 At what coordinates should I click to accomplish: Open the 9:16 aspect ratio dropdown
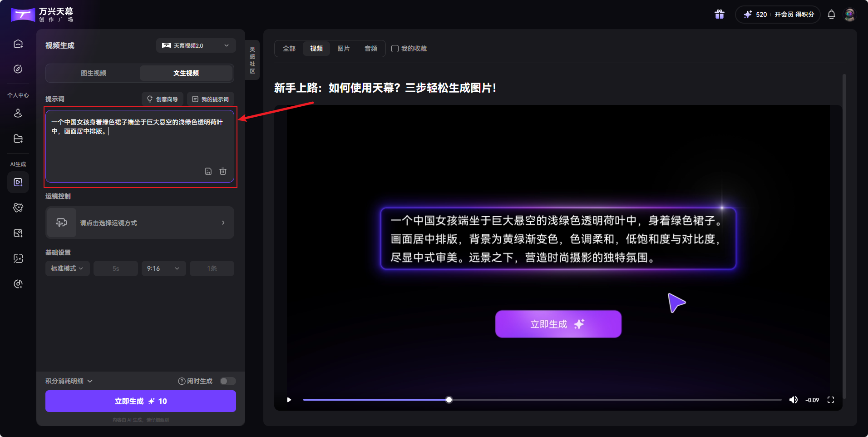pyautogui.click(x=164, y=268)
